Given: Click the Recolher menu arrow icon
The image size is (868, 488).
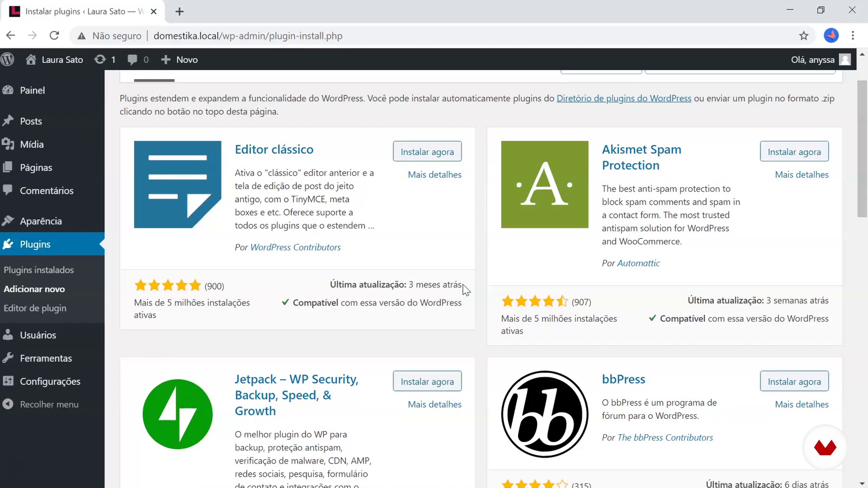Looking at the screenshot, I should [8, 404].
